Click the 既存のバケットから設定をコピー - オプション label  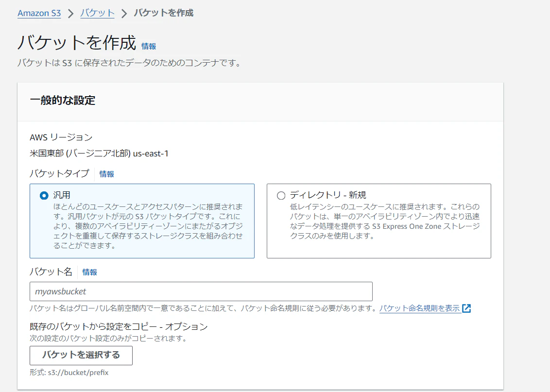point(119,326)
